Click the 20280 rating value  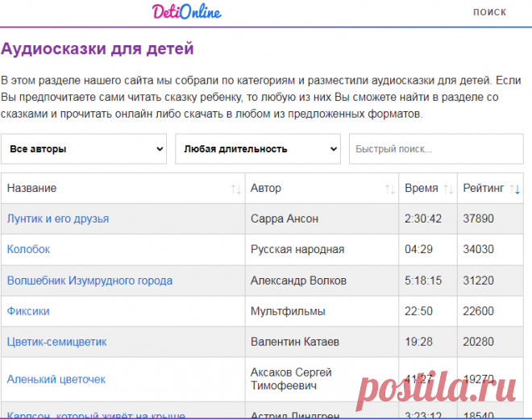478,342
